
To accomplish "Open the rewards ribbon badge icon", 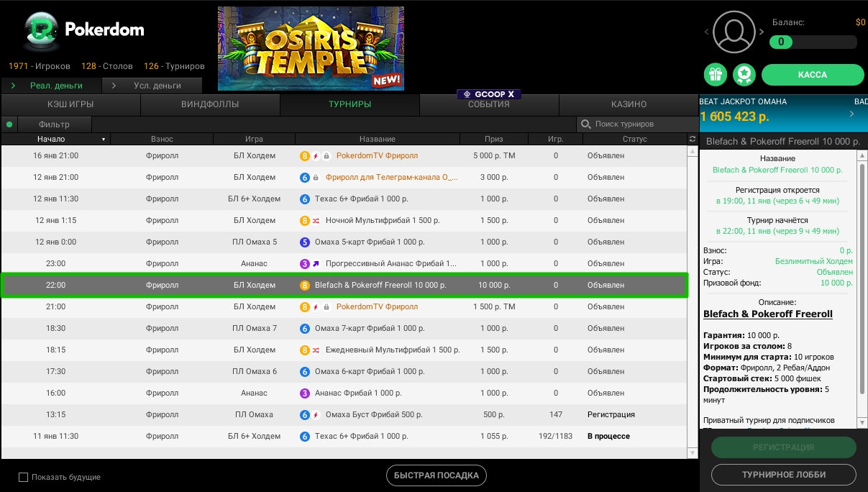I will [744, 74].
